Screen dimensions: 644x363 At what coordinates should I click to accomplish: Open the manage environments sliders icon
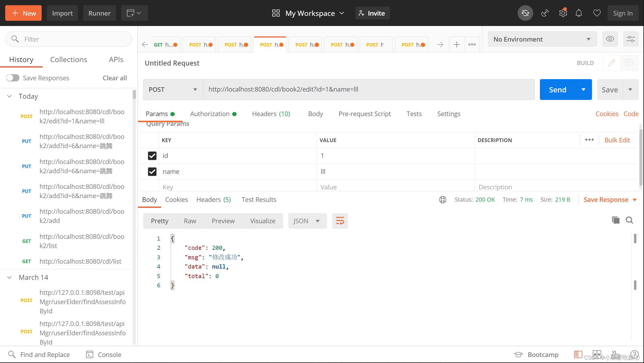[x=630, y=39]
